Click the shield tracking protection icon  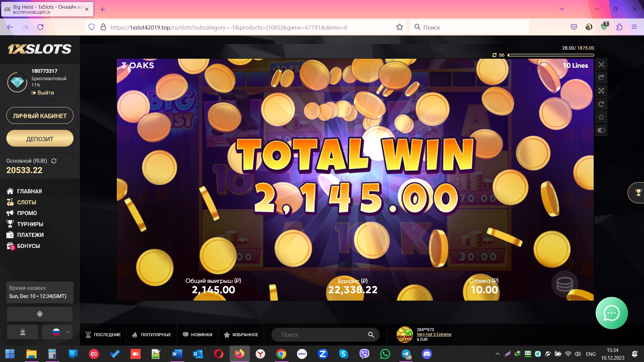point(92,27)
